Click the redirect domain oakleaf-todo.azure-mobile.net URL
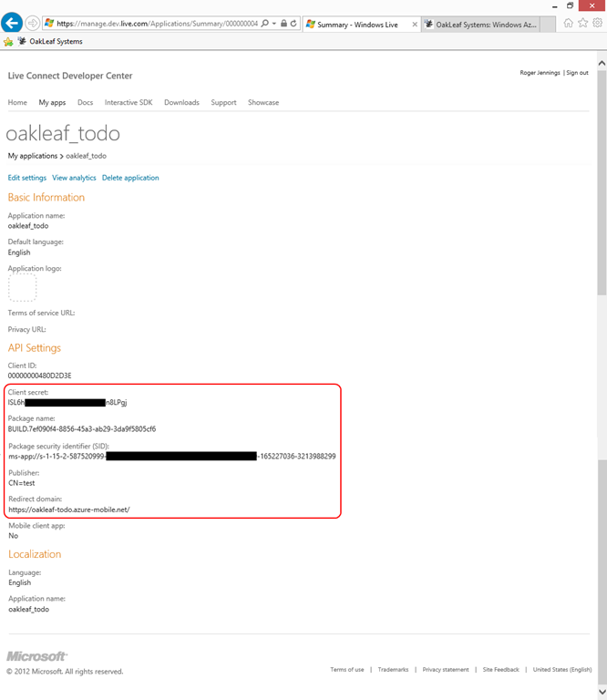Image resolution: width=607 pixels, height=700 pixels. (x=69, y=510)
